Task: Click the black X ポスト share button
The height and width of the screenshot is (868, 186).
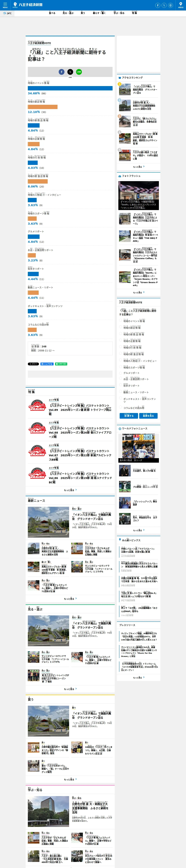Action: [x=33, y=364]
